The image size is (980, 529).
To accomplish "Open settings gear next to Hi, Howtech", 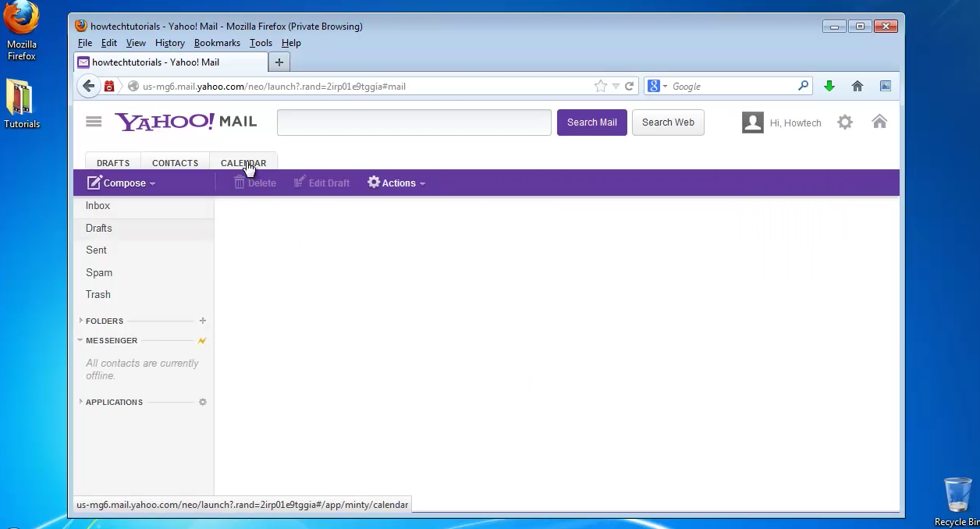I will (845, 122).
